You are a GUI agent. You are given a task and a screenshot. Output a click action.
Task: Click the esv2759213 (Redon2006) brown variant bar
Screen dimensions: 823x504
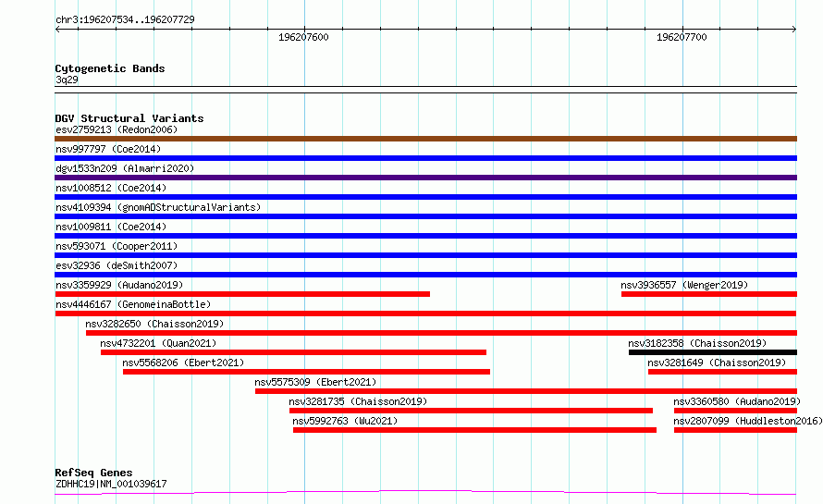(425, 139)
